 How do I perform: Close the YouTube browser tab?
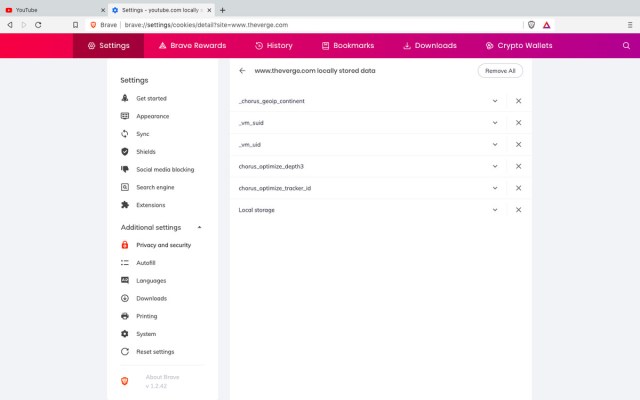tap(103, 10)
